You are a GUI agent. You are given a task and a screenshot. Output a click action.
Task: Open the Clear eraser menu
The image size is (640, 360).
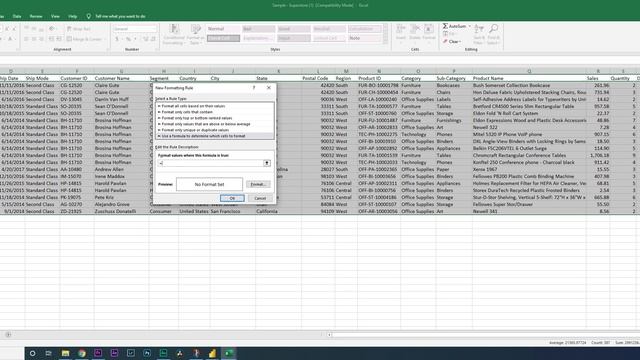(x=452, y=42)
